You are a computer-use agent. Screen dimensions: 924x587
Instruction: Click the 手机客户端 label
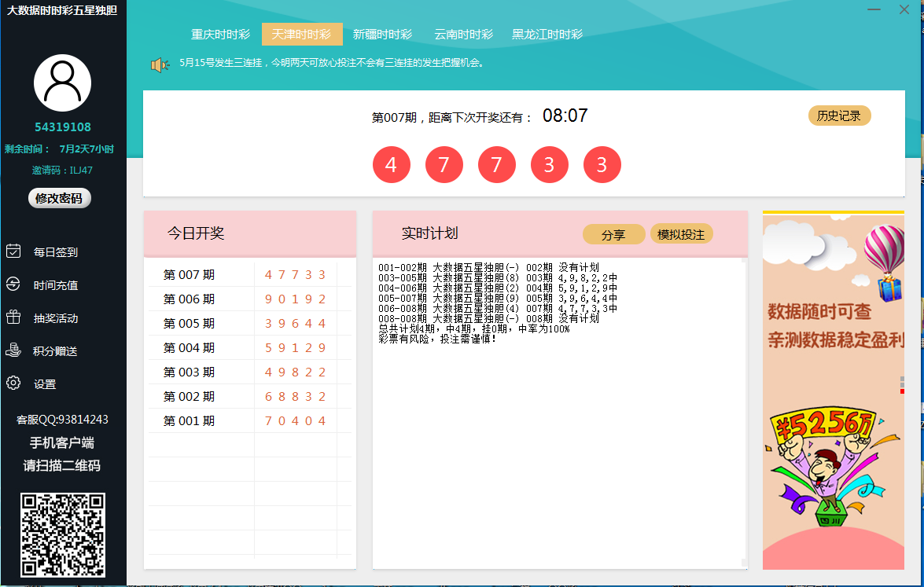point(62,442)
